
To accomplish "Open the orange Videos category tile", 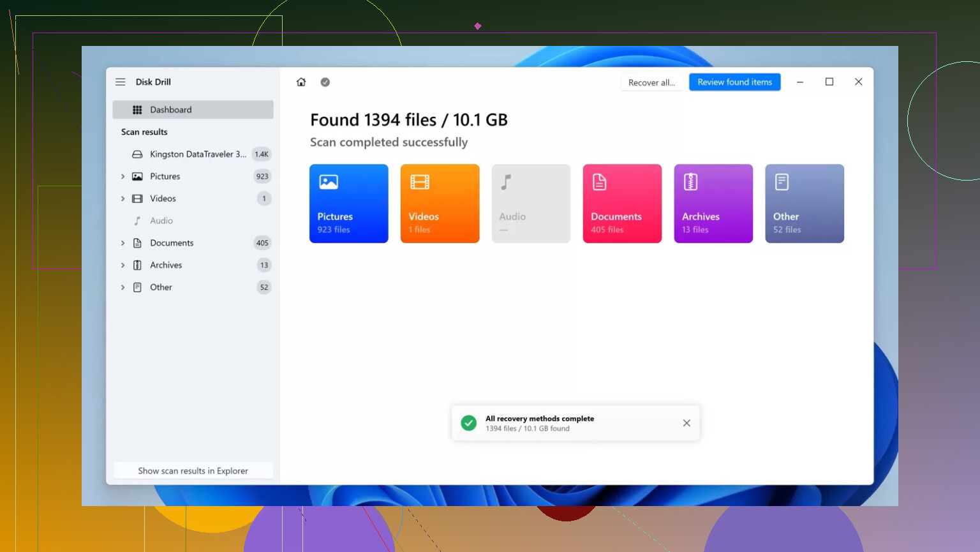I will pyautogui.click(x=440, y=204).
